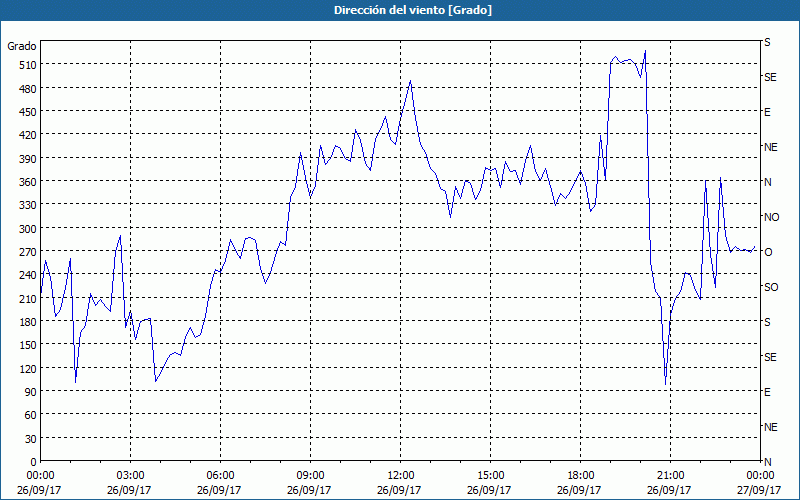The width and height of the screenshot is (800, 500).
Task: Click the 'Grado' unit label on the Y axis
Action: coord(22,46)
